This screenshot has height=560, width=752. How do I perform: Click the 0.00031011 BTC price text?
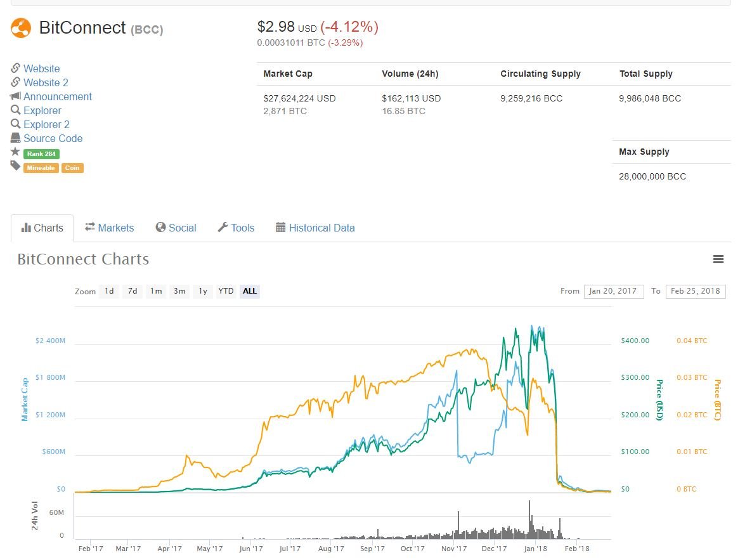tap(291, 42)
